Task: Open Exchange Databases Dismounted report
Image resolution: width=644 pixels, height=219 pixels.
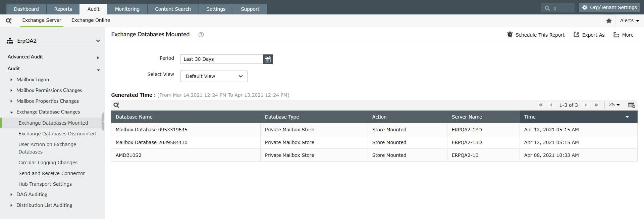Action: [57, 134]
